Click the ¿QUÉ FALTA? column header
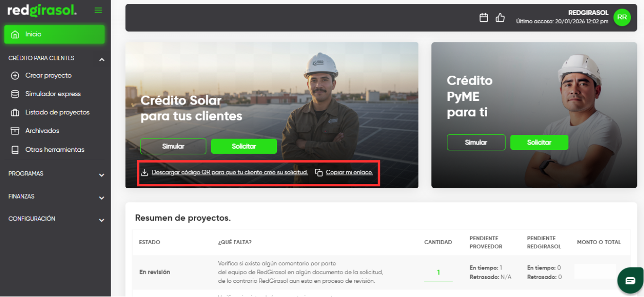 pos(235,242)
